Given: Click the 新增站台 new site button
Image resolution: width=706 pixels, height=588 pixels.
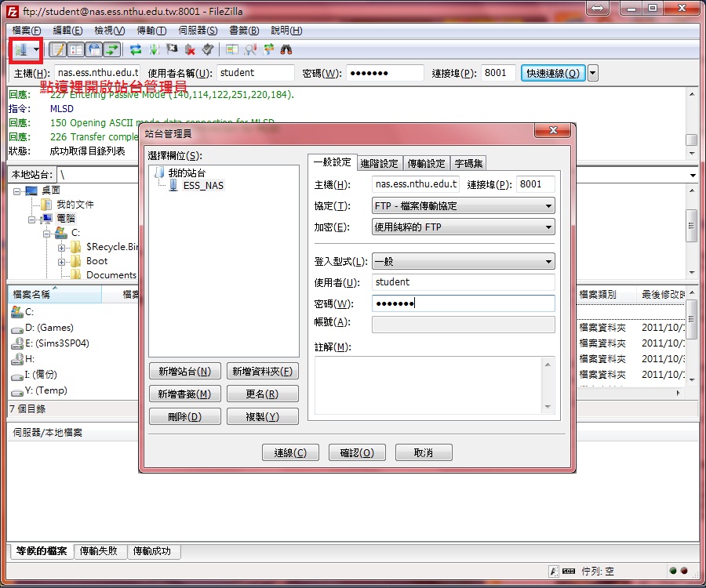Looking at the screenshot, I should click(x=184, y=372).
